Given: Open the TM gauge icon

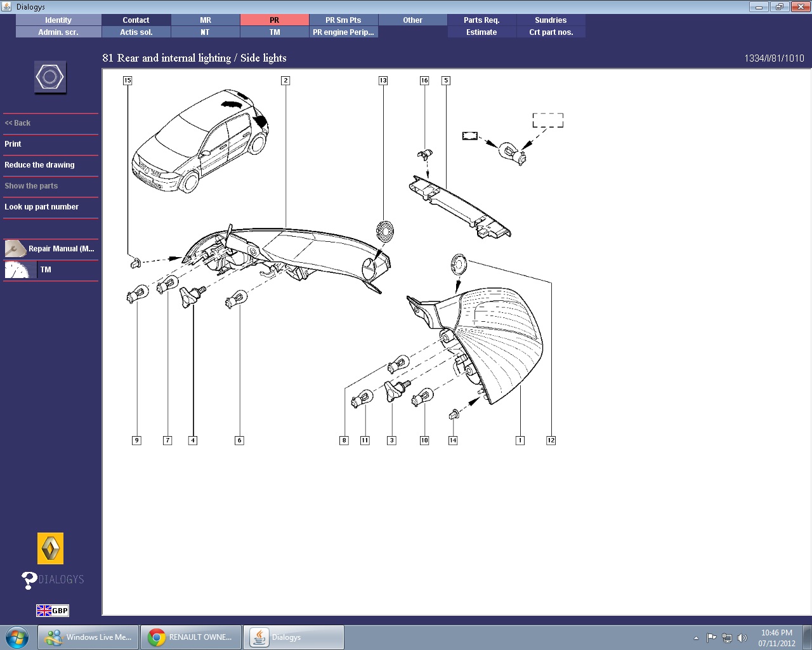Looking at the screenshot, I should (20, 270).
